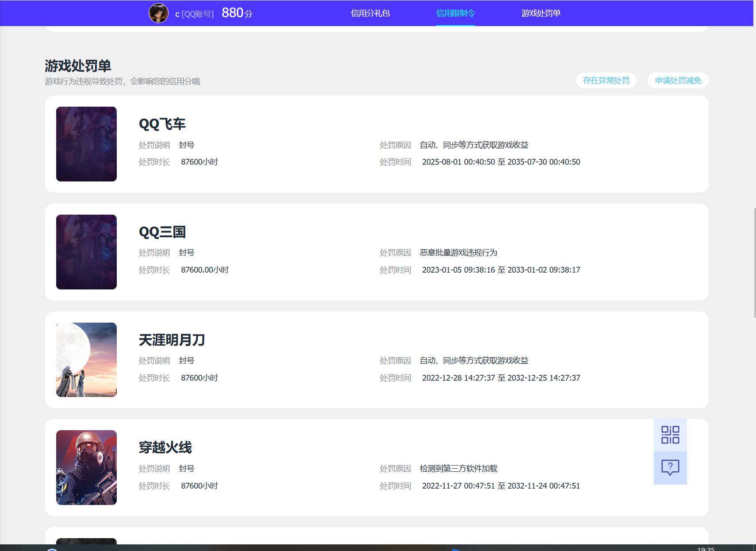Click QQ飞车 duration 87600小时

click(x=200, y=162)
